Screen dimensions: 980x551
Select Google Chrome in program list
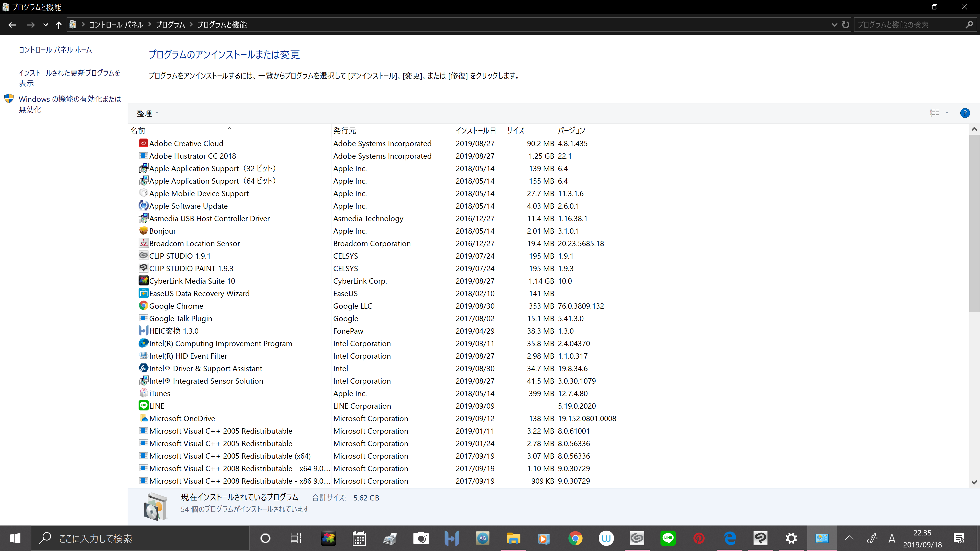176,306
